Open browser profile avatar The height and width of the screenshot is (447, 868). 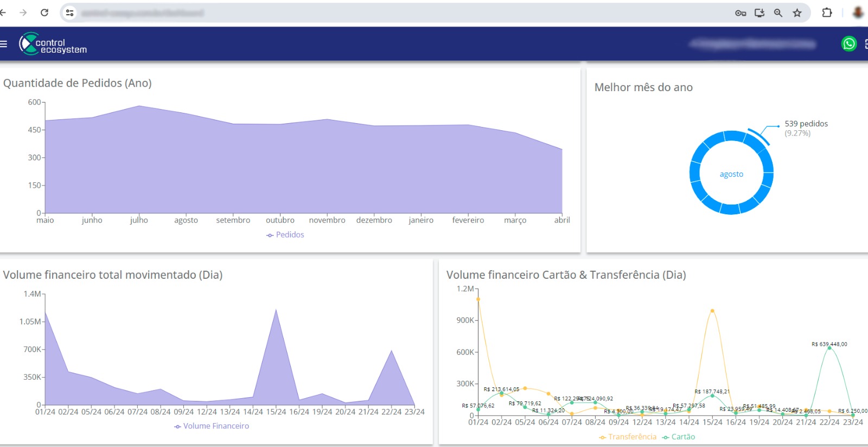(x=858, y=12)
